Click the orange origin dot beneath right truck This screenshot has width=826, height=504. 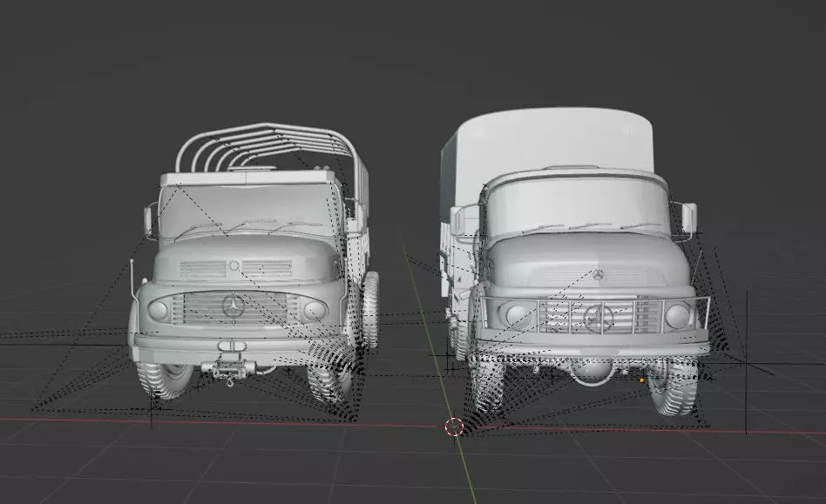point(641,380)
